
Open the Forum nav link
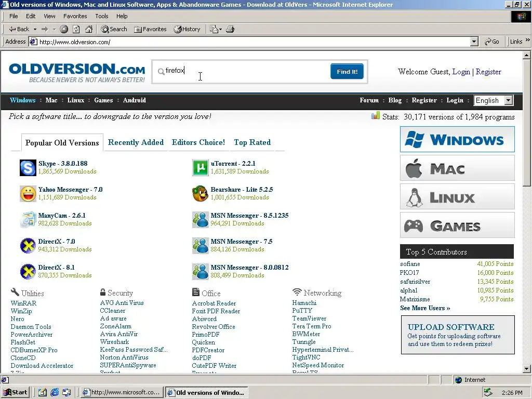point(369,100)
